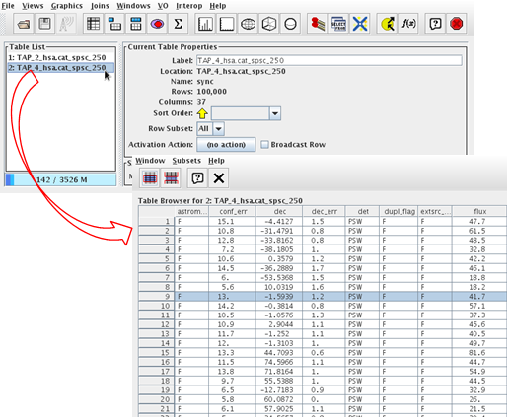Open the Row Statistics sigma icon
The height and width of the screenshot is (420, 511).
pyautogui.click(x=178, y=24)
